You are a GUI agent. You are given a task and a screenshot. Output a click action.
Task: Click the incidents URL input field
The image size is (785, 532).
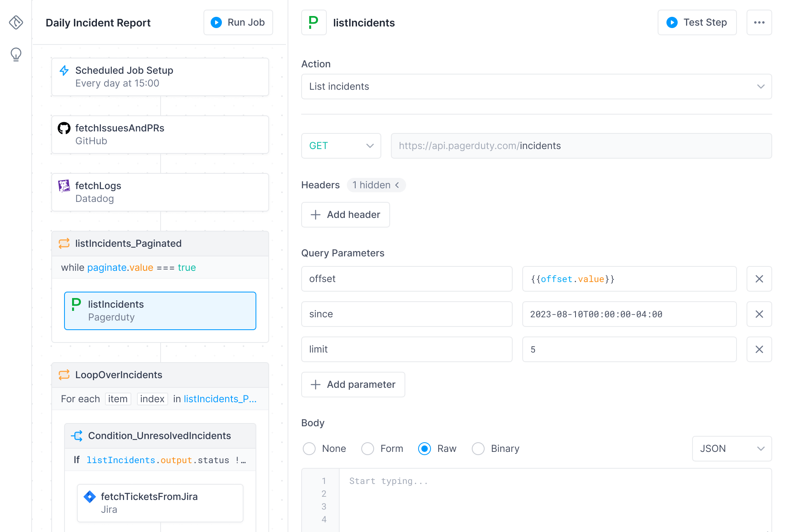[x=581, y=146]
